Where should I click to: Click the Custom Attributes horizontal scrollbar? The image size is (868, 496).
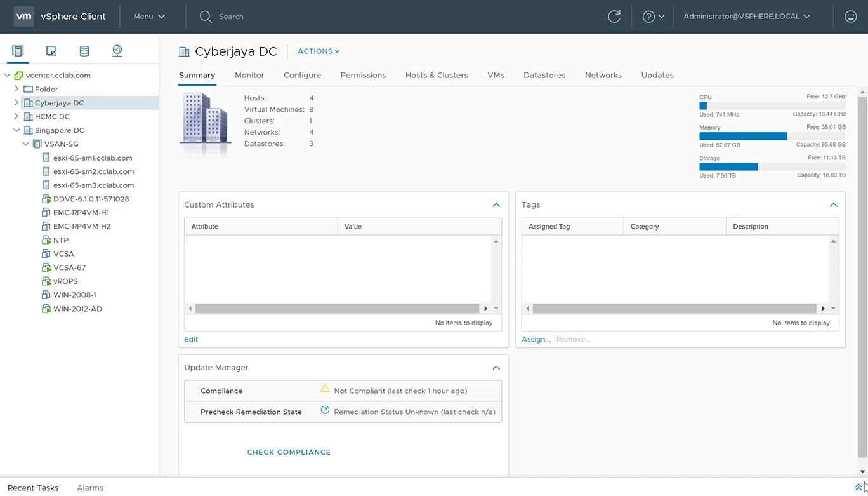337,308
